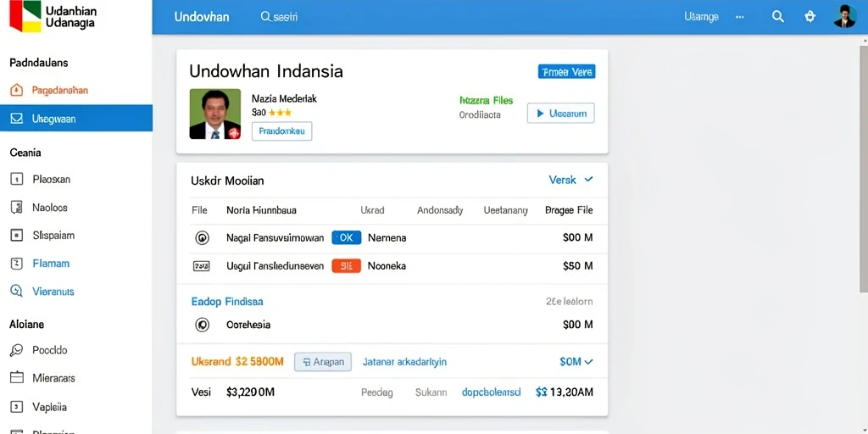Click the Arapan button in Uksrand row
Image resolution: width=868 pixels, height=434 pixels.
pos(323,362)
